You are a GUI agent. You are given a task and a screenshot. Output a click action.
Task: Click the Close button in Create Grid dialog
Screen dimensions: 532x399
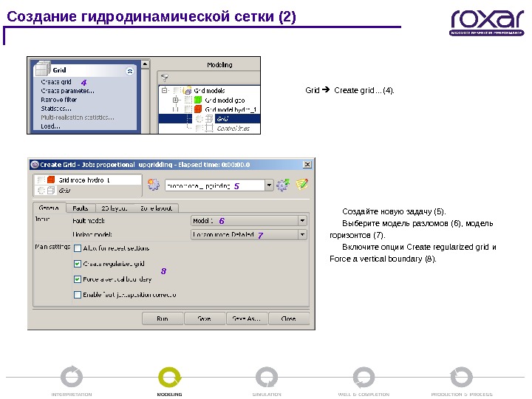pyautogui.click(x=289, y=318)
